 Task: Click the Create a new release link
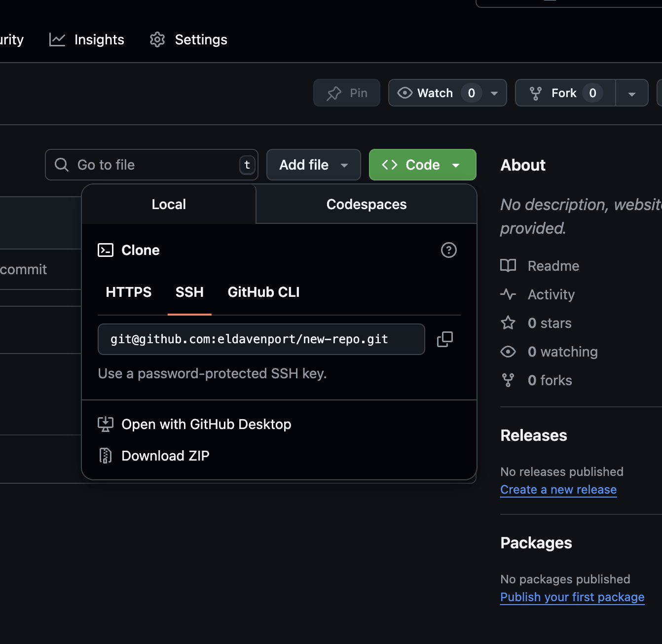click(558, 490)
